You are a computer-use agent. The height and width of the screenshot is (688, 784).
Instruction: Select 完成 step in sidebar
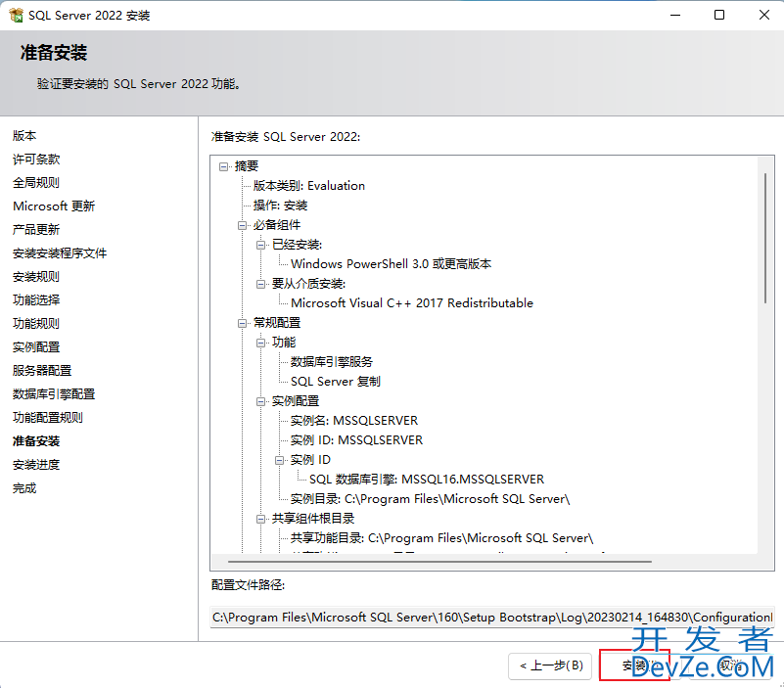tap(24, 488)
